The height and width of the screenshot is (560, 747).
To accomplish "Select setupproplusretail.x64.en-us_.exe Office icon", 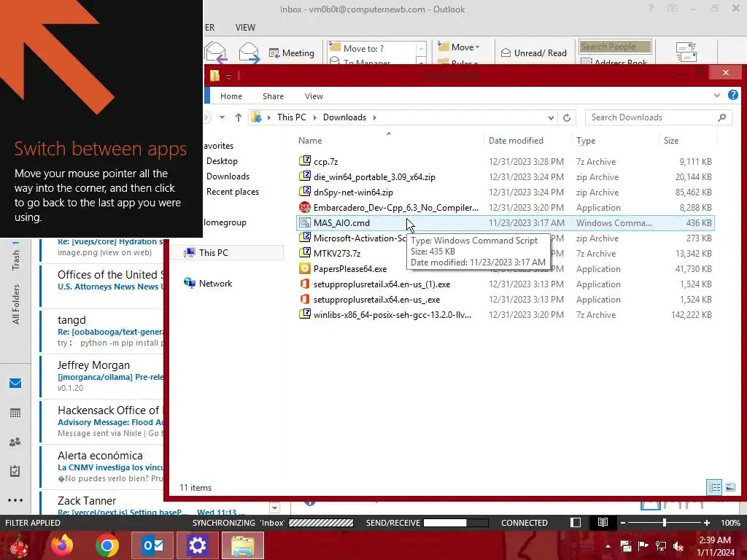I will [305, 299].
